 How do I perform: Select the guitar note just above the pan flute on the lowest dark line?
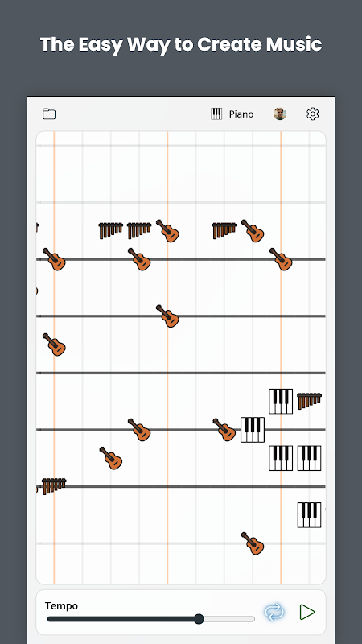click(x=111, y=458)
